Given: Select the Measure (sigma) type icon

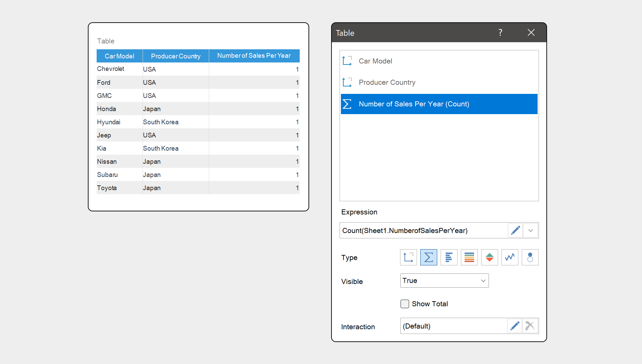Looking at the screenshot, I should coord(428,257).
